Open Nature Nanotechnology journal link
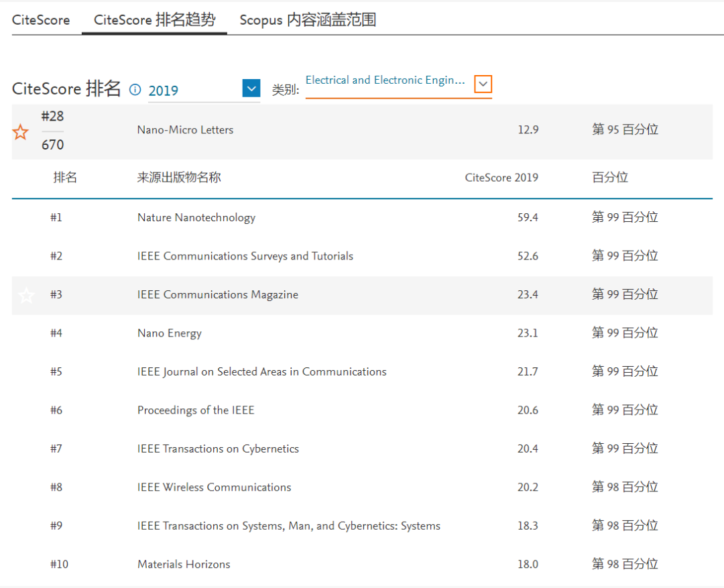The width and height of the screenshot is (724, 588). point(196,217)
